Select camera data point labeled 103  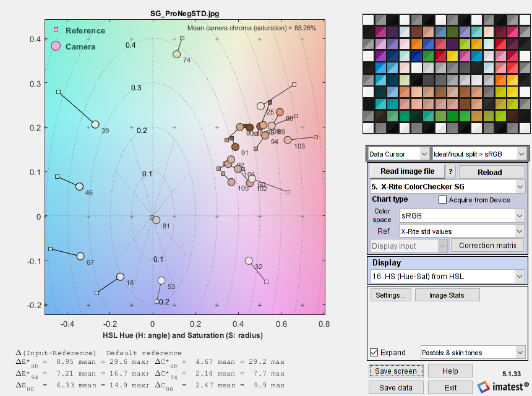(x=288, y=140)
